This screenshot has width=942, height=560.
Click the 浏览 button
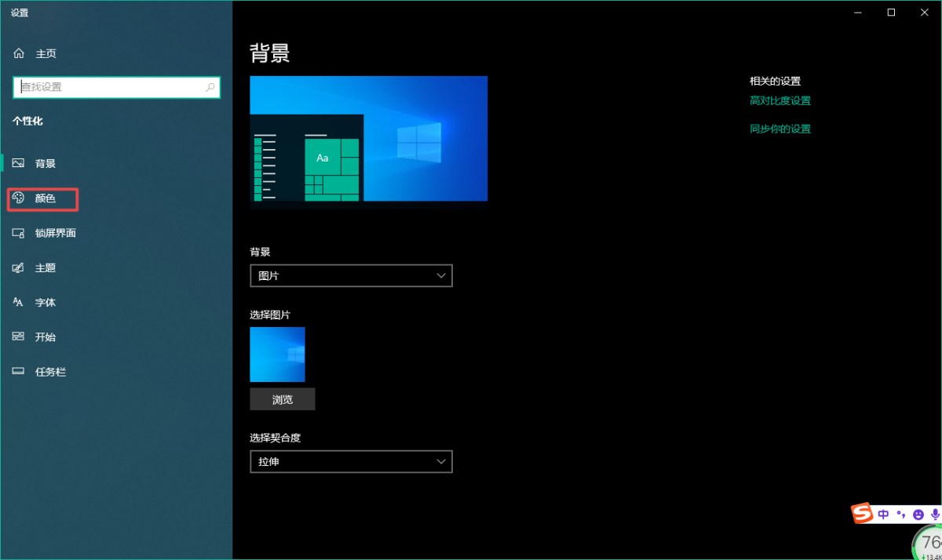(x=283, y=399)
